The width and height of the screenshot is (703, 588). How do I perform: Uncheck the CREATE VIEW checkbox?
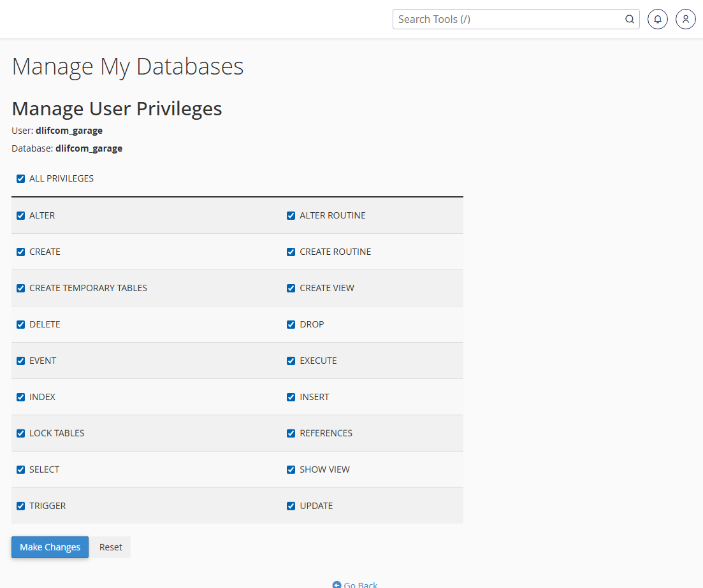click(x=291, y=289)
